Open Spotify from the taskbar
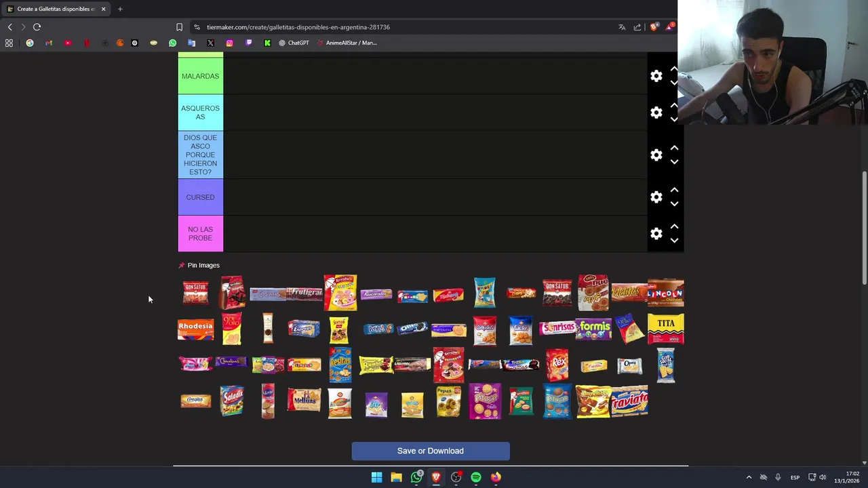 [x=476, y=477]
